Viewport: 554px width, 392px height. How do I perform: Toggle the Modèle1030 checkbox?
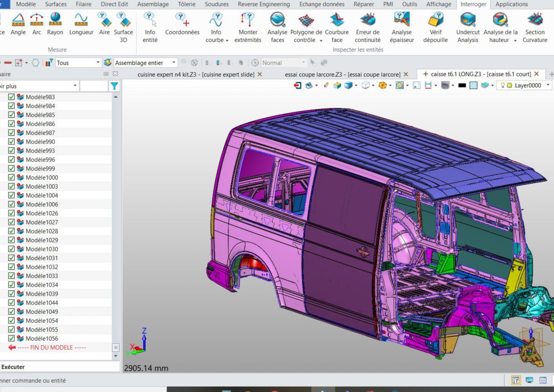(x=11, y=249)
